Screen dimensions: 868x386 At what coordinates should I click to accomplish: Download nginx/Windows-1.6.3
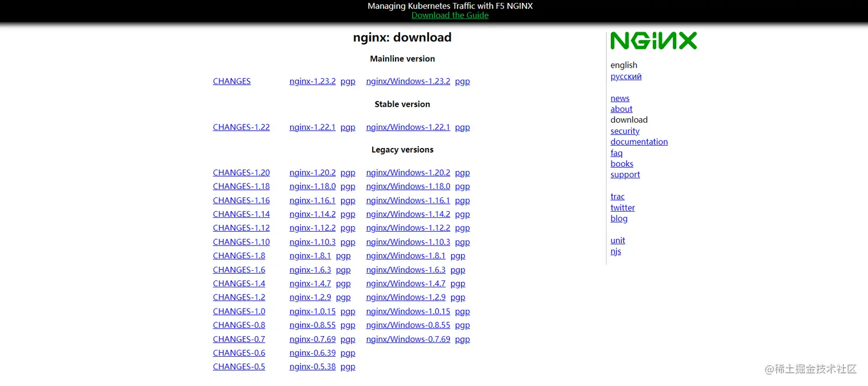tap(406, 270)
